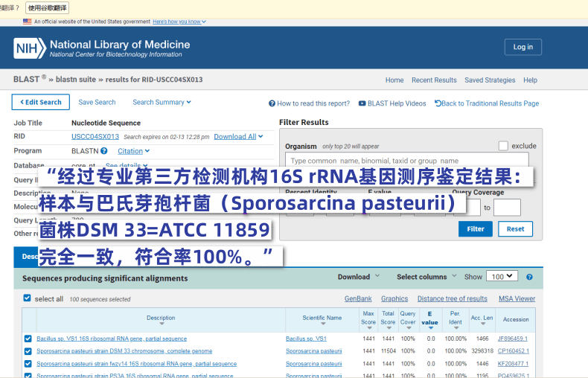Sort by Description column arrow

pyautogui.click(x=162, y=324)
